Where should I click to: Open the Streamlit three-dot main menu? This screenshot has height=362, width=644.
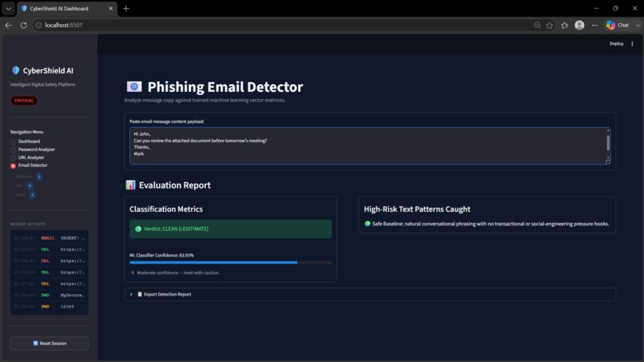[x=632, y=44]
